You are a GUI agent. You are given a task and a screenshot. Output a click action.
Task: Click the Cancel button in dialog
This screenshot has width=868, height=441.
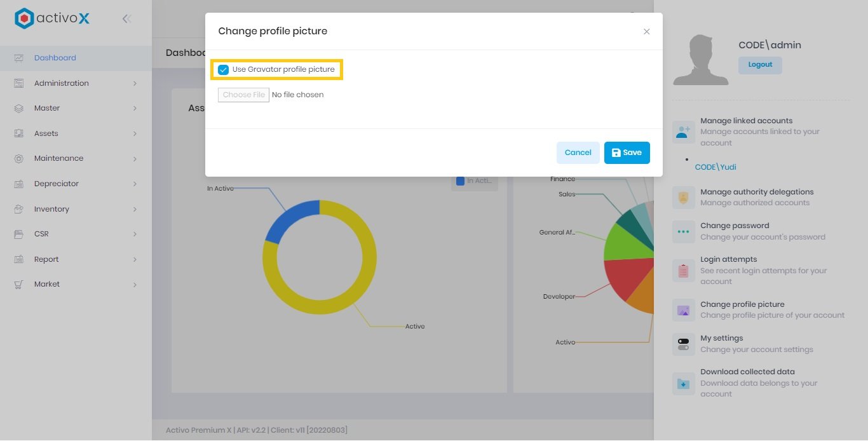pos(578,153)
